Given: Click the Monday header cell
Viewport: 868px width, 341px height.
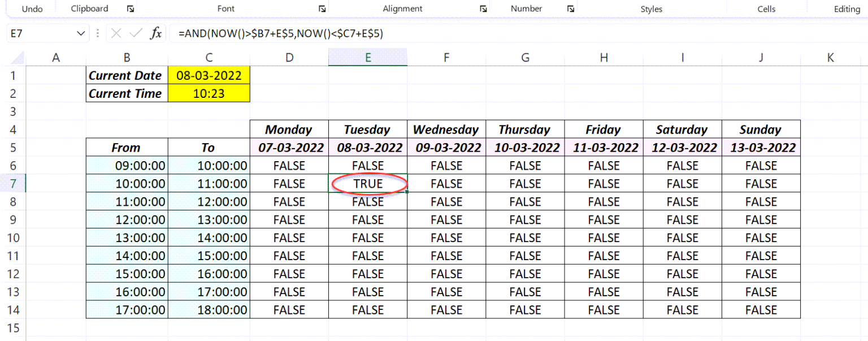Looking at the screenshot, I should (289, 130).
